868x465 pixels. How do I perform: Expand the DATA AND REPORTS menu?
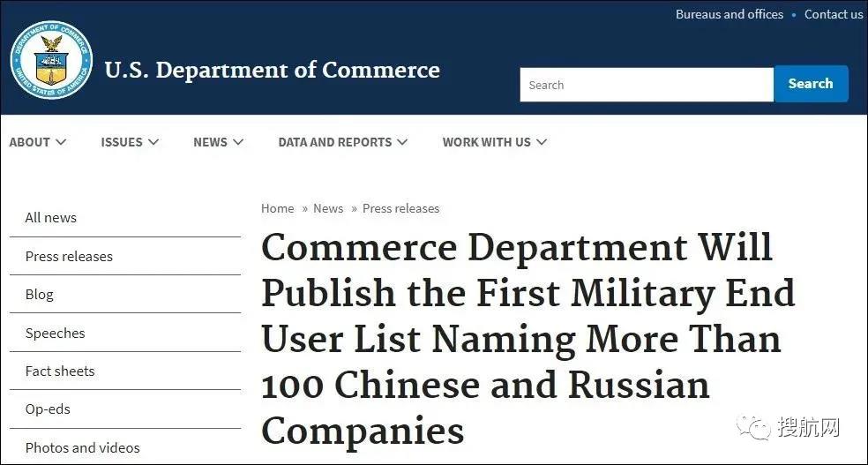click(x=342, y=142)
